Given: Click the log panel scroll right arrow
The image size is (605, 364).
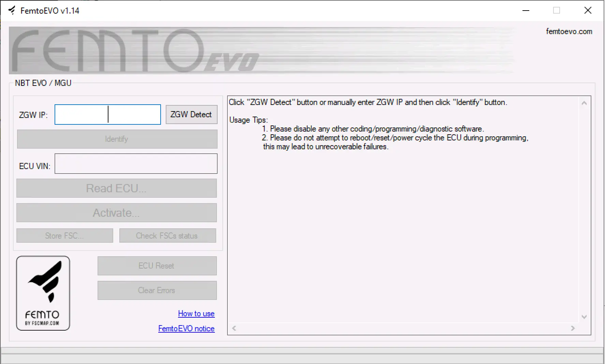Looking at the screenshot, I should click(x=573, y=328).
